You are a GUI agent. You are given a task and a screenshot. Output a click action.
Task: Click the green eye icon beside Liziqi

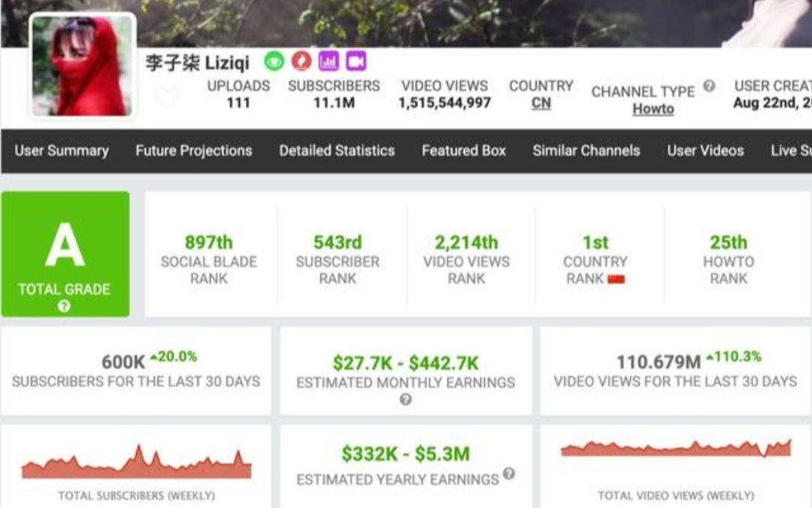click(x=274, y=62)
